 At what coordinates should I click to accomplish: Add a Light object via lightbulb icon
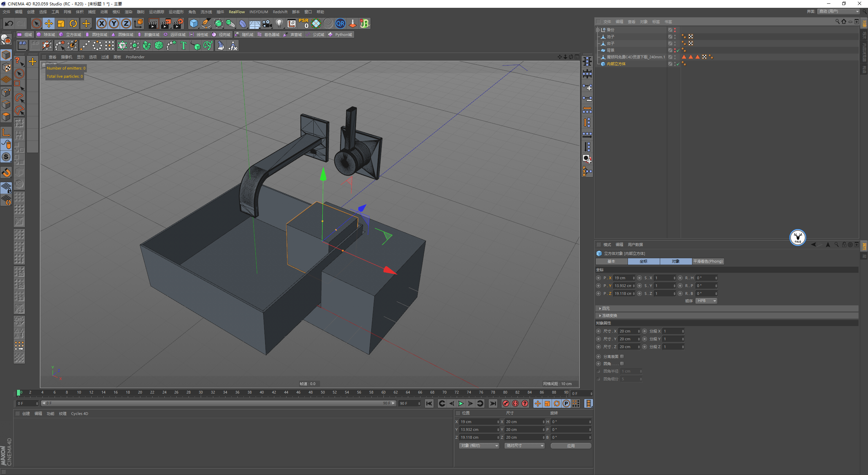pos(279,23)
